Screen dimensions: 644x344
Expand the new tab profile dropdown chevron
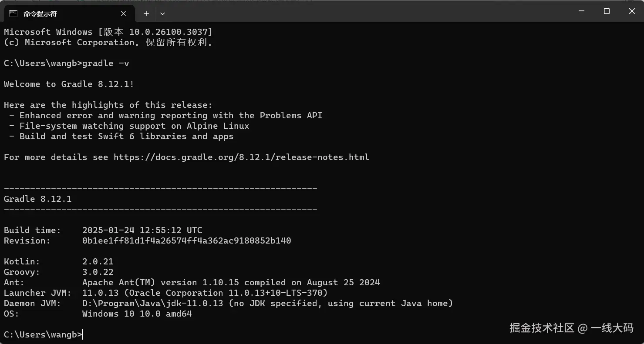coord(162,13)
